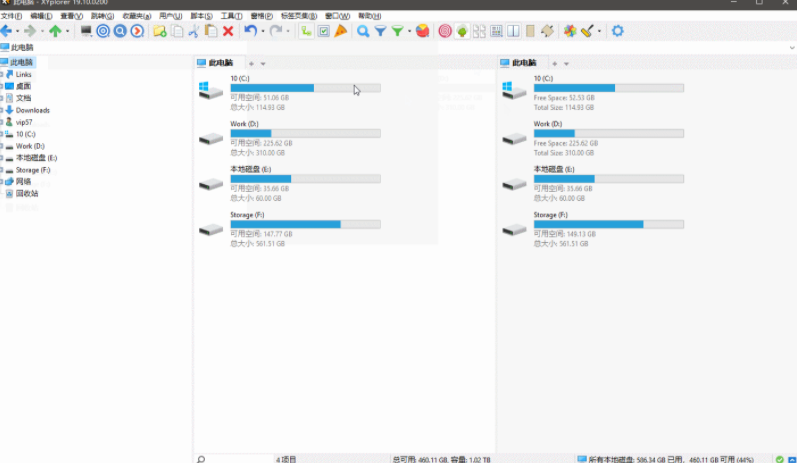Open the magnifier Find Files icon
The width and height of the screenshot is (797, 463).
[363, 31]
